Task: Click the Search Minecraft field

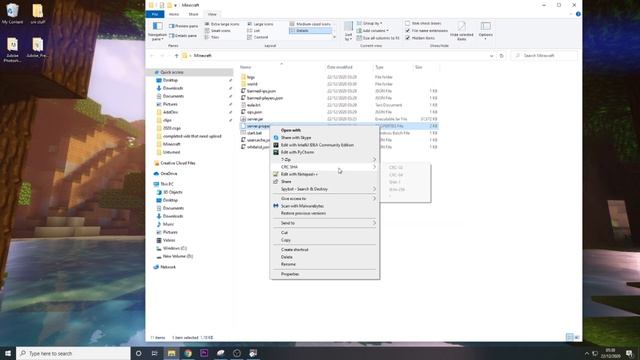Action: click(544, 56)
